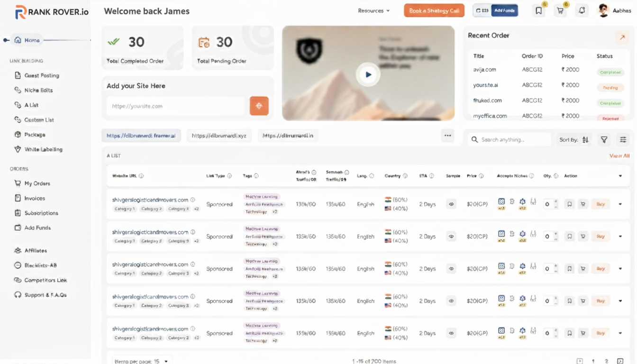Viewport: 637px width, 364px height.
Task: Click the bookmark icon in top header
Action: (539, 11)
